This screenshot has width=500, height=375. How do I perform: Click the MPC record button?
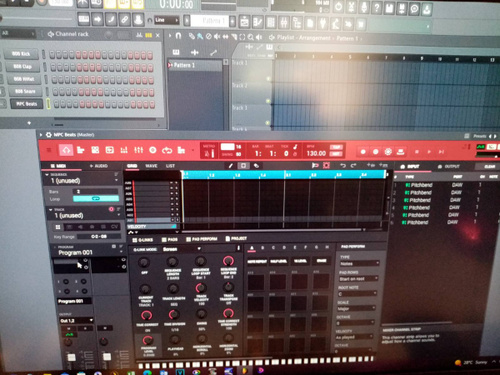point(363,152)
